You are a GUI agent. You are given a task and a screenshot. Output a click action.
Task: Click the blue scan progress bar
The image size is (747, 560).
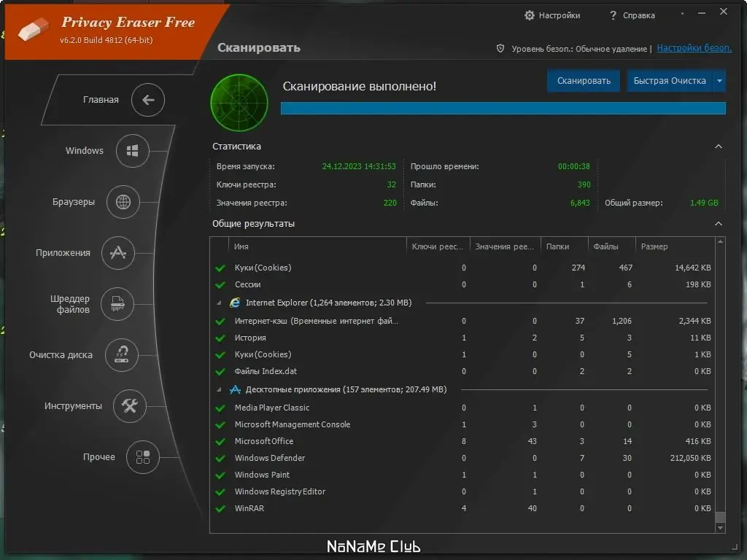click(503, 108)
